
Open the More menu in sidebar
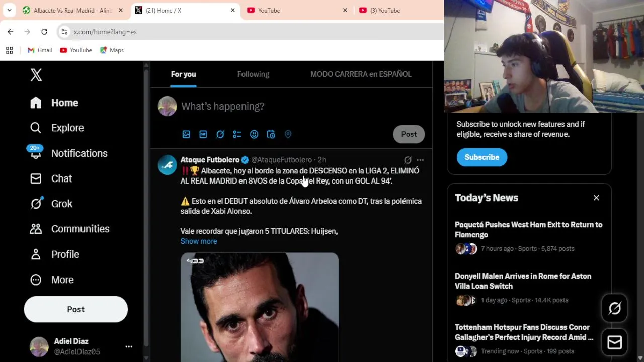click(x=52, y=280)
